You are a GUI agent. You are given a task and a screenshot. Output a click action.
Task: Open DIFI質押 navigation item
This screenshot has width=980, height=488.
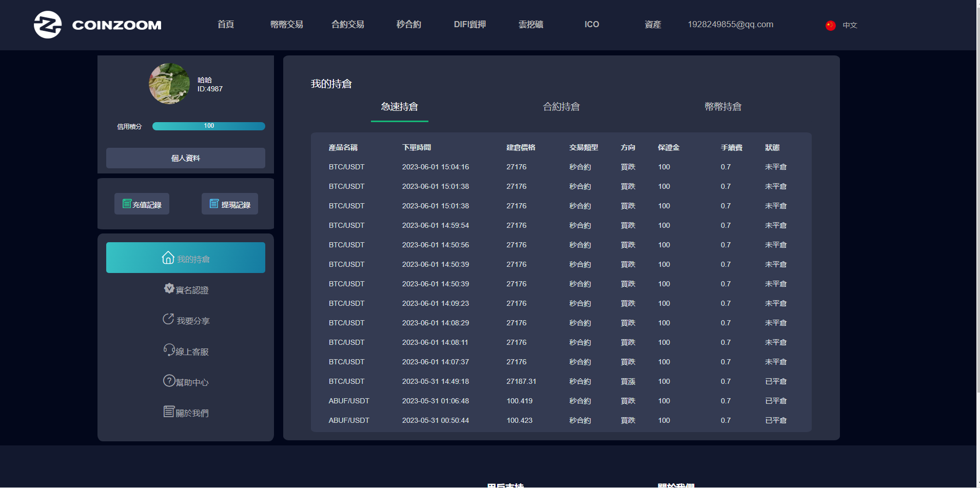(470, 25)
